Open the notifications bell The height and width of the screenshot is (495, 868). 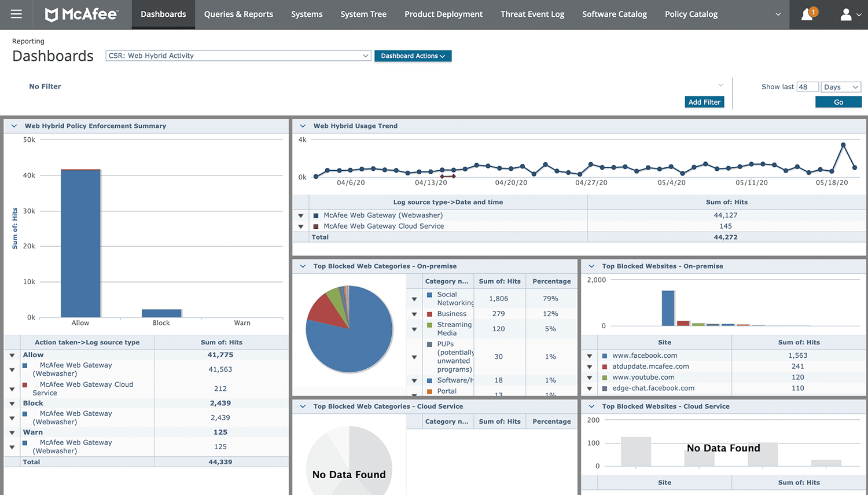pos(808,14)
